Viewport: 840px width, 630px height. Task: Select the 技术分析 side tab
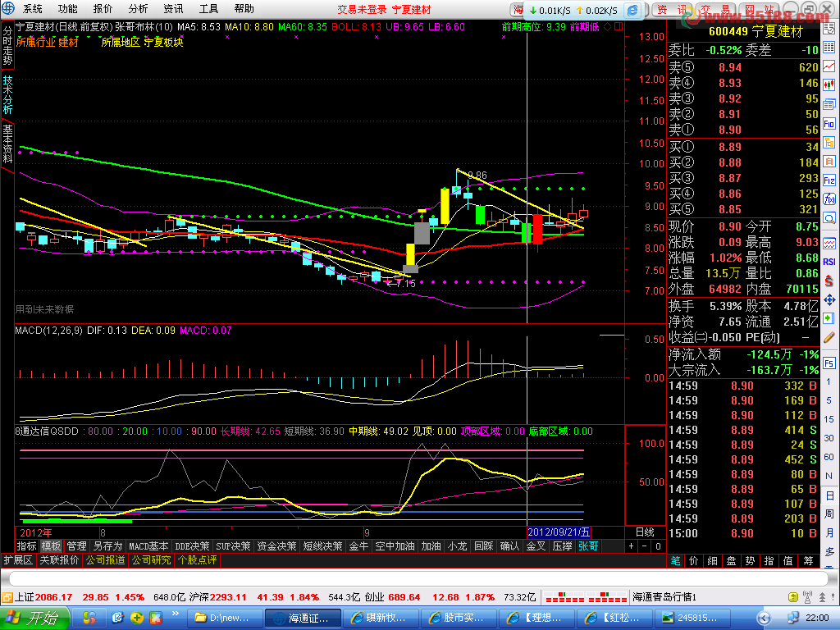(7, 95)
